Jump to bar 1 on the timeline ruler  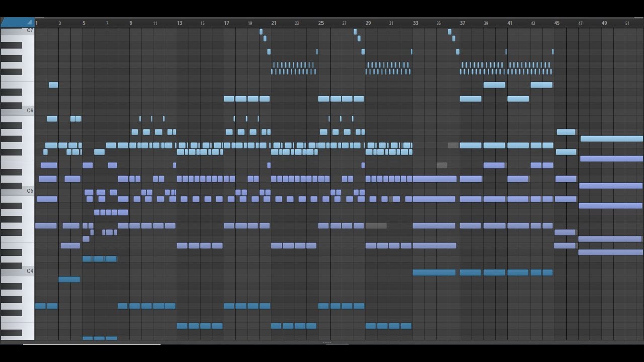click(37, 23)
